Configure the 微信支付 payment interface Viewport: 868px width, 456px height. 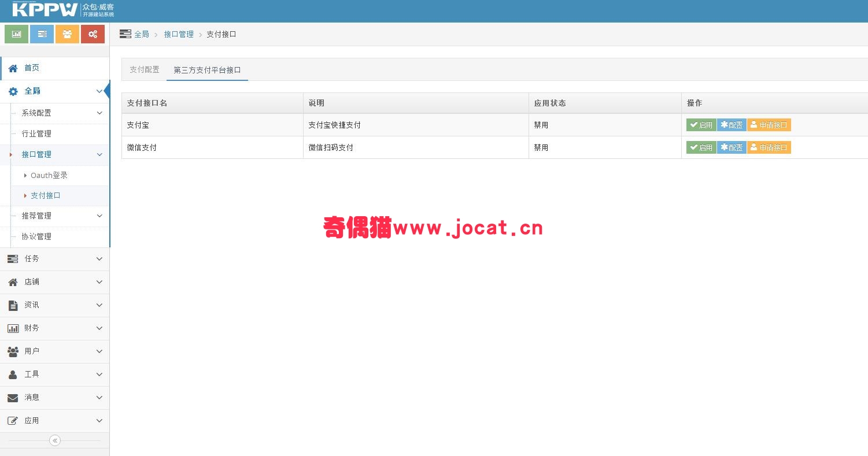732,147
